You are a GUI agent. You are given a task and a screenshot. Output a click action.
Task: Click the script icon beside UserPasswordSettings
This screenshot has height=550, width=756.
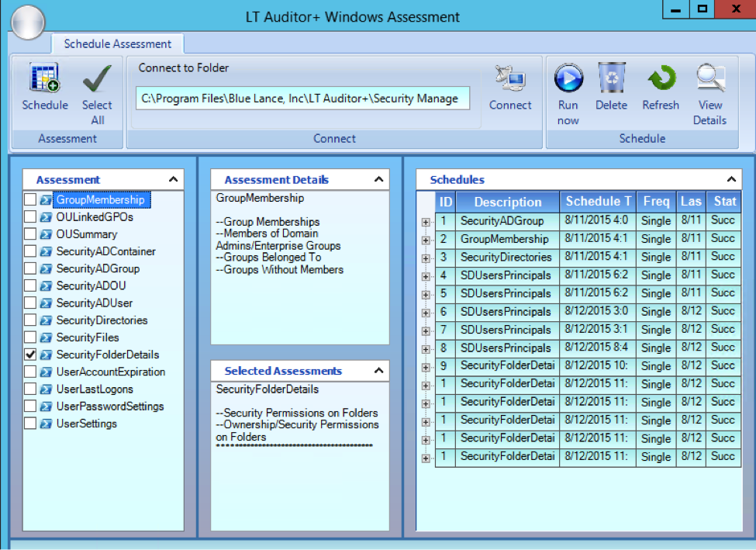coord(46,406)
